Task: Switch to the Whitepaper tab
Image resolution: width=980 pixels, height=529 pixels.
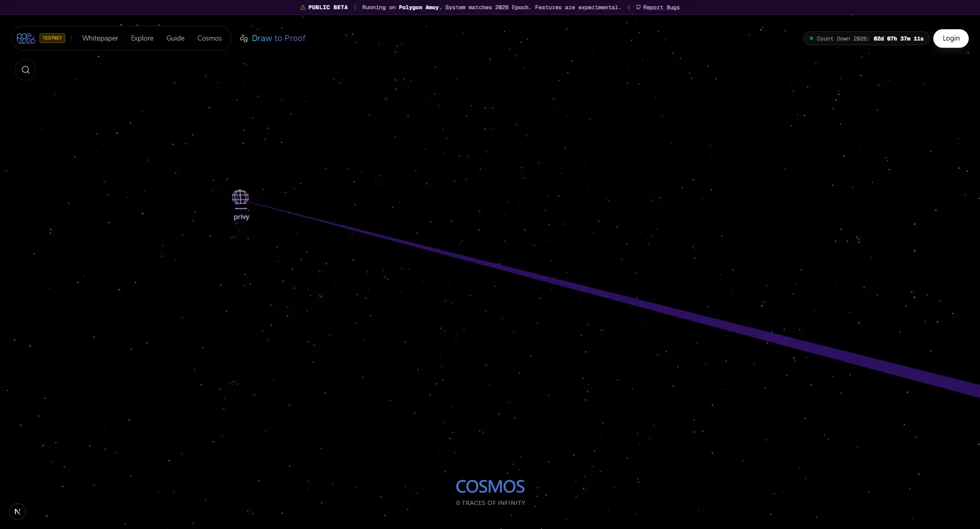Action: 100,38
